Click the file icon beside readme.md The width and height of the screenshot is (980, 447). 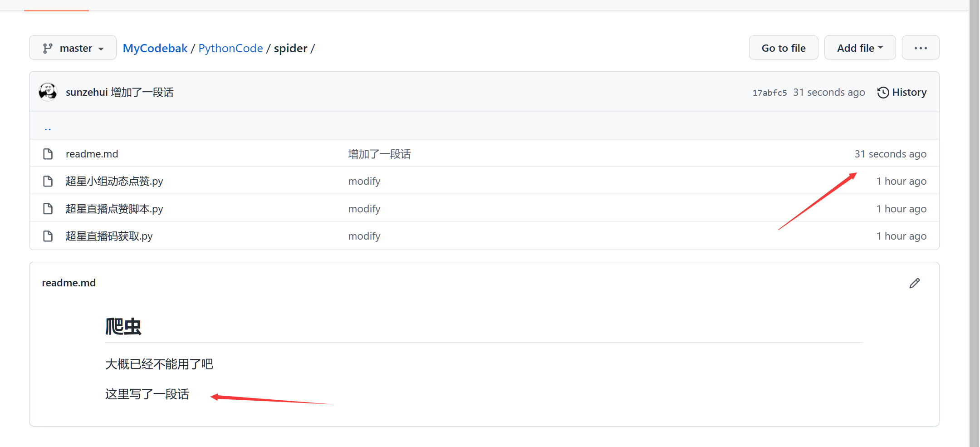(48, 154)
